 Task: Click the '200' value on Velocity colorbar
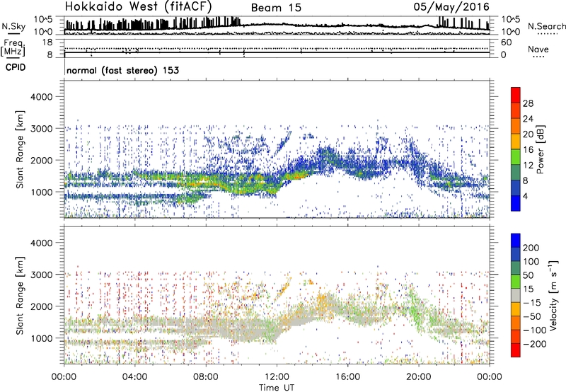tap(531, 248)
